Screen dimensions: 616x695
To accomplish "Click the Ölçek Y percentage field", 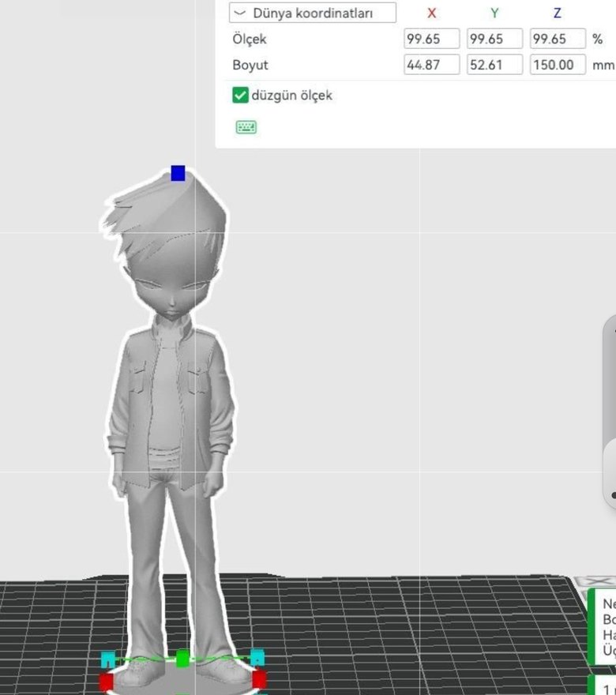I will (494, 39).
